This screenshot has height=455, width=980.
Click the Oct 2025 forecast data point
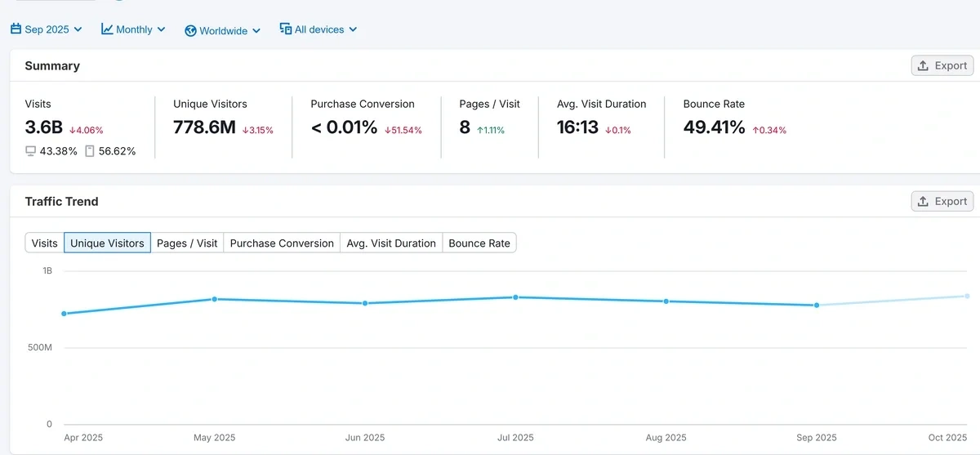pos(967,296)
